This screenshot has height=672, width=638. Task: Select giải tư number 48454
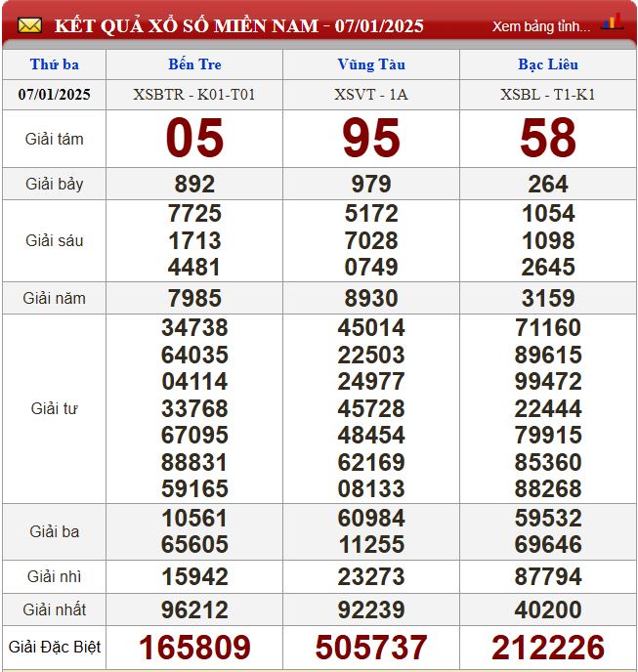(x=371, y=435)
